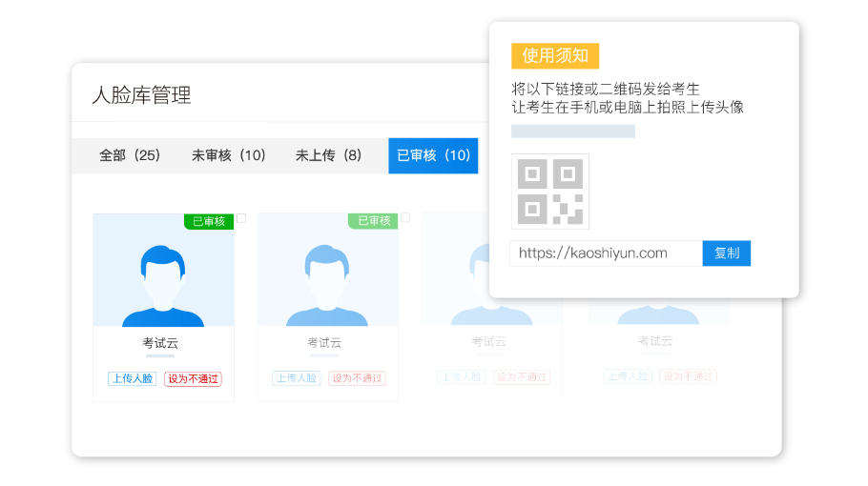Click the https://kaoshiyun.com link field

(606, 253)
